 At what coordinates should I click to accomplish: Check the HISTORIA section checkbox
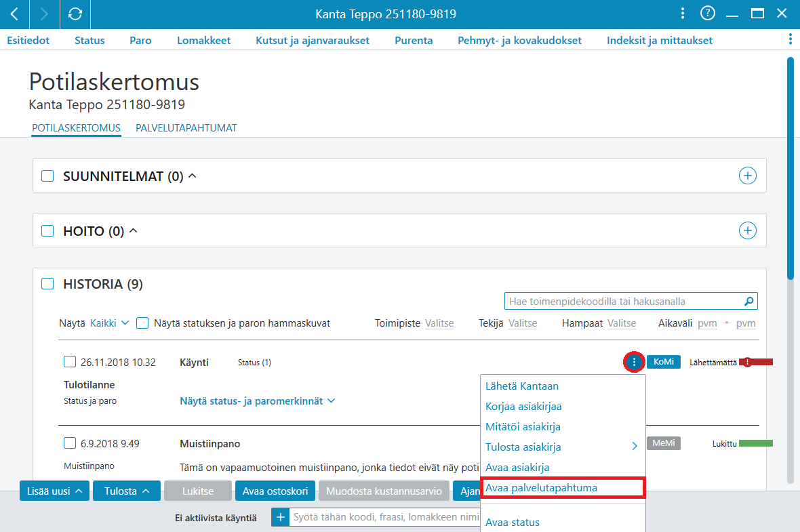[47, 284]
